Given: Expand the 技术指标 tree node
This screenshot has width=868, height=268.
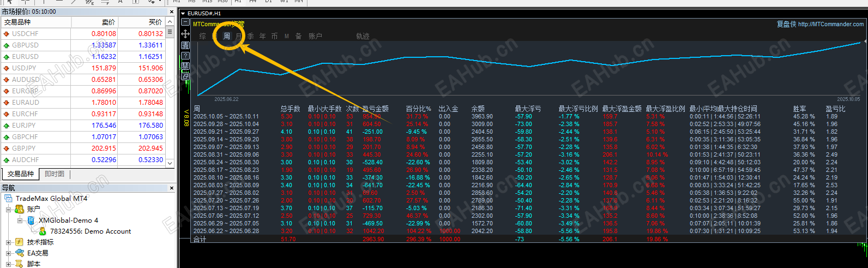Looking at the screenshot, I should pyautogui.click(x=9, y=242).
